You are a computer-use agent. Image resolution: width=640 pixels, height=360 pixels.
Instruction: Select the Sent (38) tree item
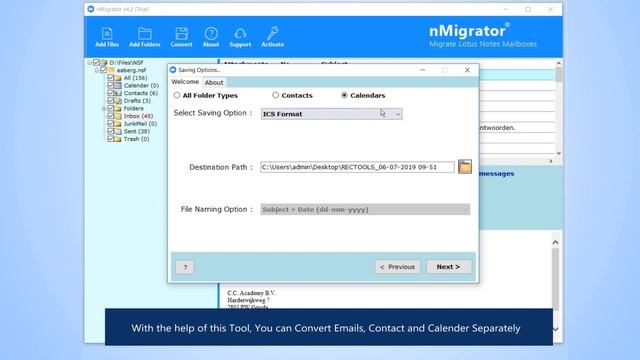tap(136, 131)
